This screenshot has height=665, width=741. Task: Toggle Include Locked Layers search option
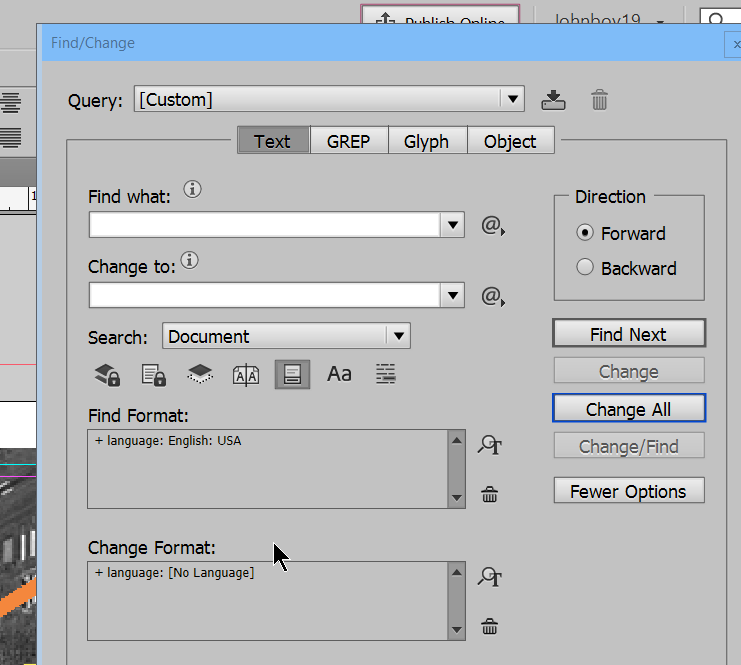pos(107,375)
